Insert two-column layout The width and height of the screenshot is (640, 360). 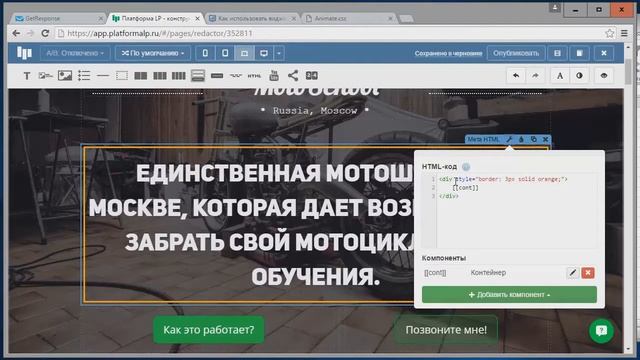[x=140, y=76]
